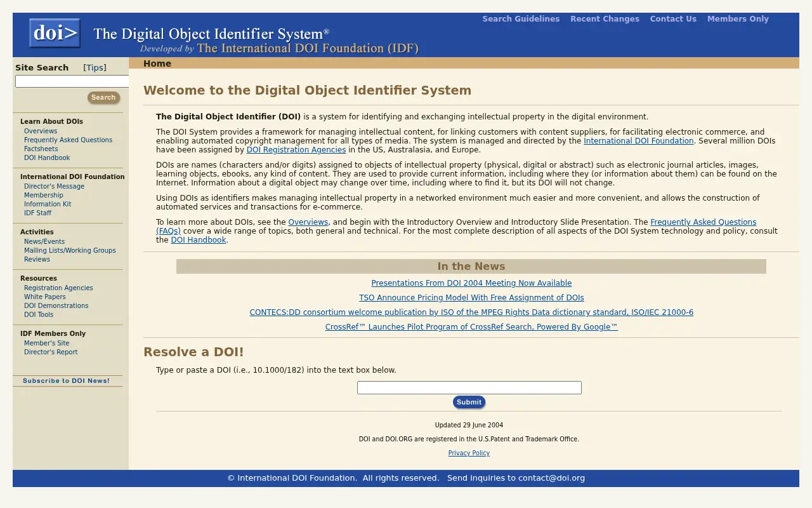Follow DOI Registration Agencies paragraph link
Image resolution: width=812 pixels, height=508 pixels.
click(x=296, y=150)
